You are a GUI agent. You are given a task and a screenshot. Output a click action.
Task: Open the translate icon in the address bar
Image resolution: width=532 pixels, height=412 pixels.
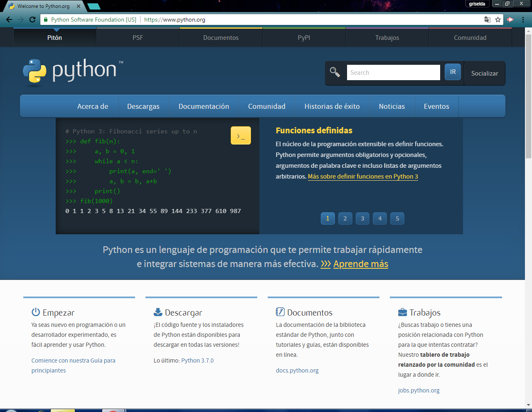click(x=487, y=19)
